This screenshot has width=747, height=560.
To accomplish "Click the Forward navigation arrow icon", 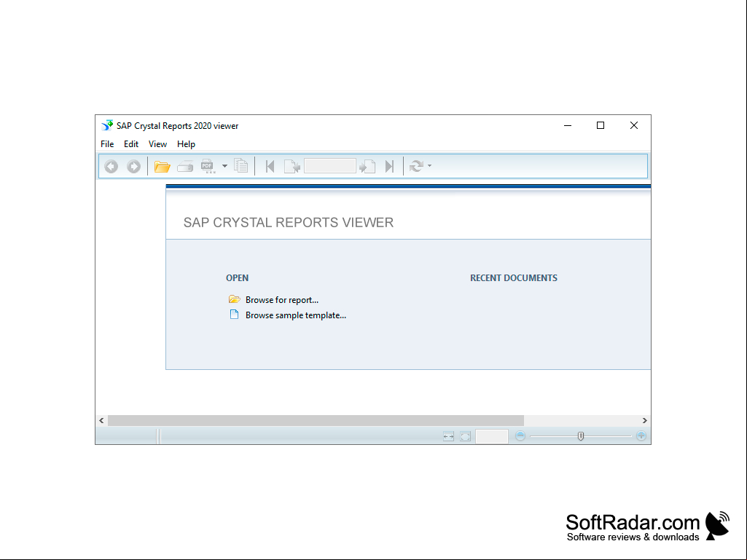I will click(x=134, y=167).
